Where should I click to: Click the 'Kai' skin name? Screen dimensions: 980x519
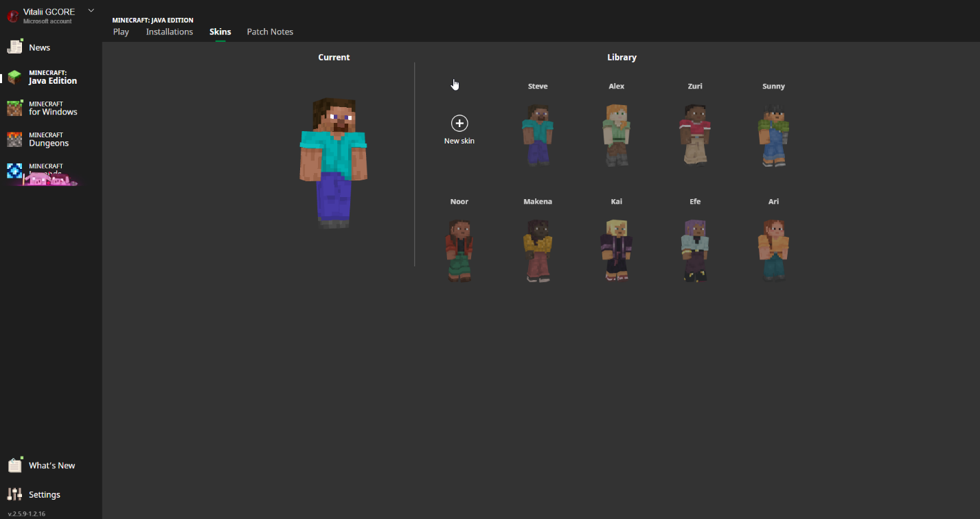pos(616,202)
